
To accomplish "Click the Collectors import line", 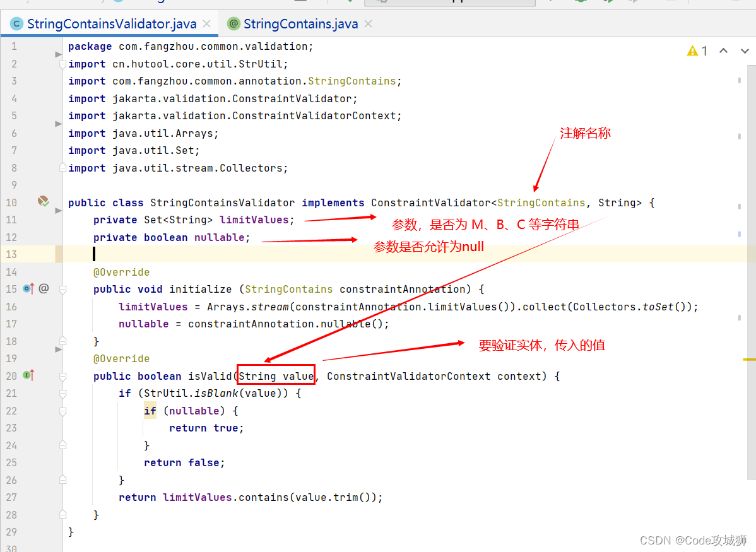I will pyautogui.click(x=178, y=168).
